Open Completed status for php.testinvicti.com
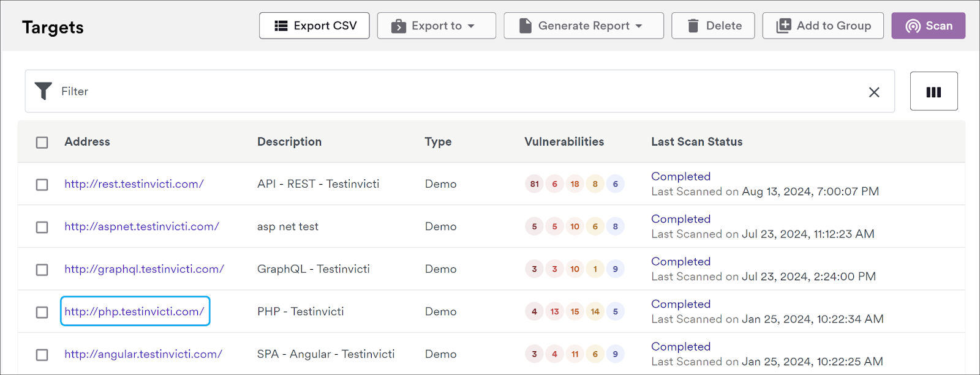Image resolution: width=980 pixels, height=375 pixels. coord(680,304)
